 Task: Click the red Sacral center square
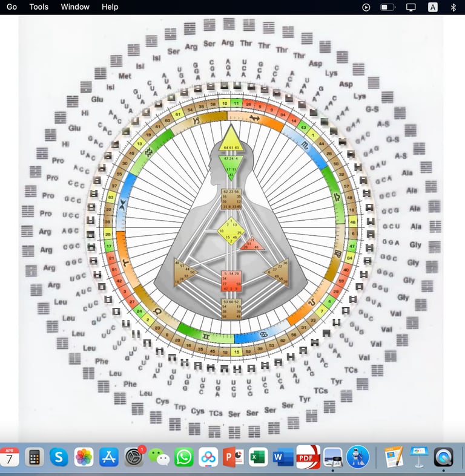231,281
